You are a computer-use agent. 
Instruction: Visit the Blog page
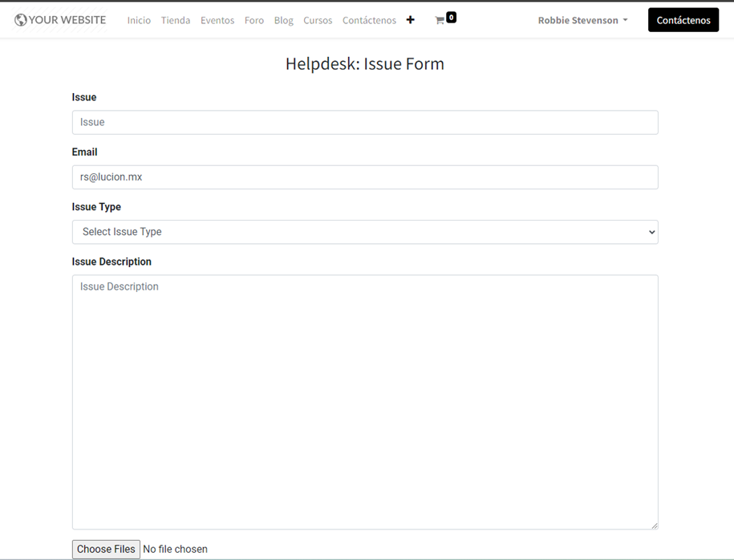coord(283,20)
